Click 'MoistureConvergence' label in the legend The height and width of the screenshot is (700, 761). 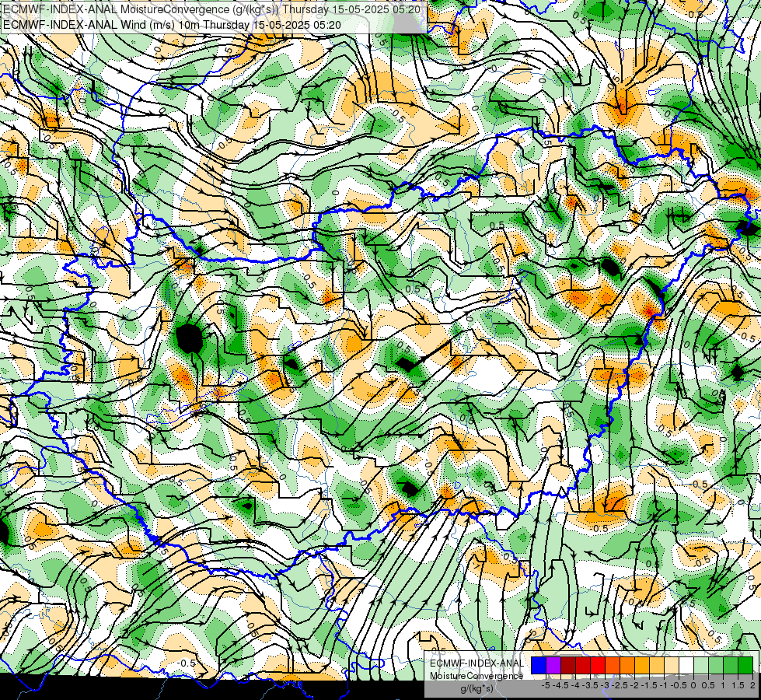476,676
